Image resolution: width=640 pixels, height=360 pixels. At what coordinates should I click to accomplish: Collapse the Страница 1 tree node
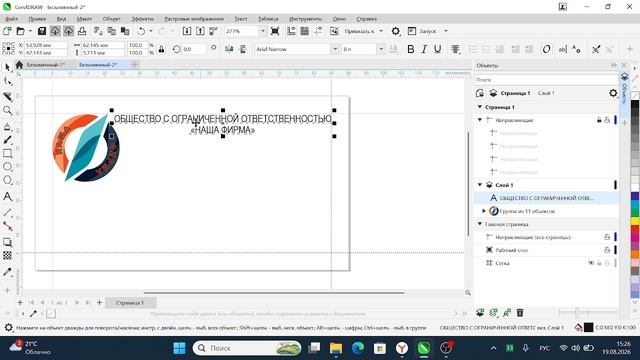click(480, 107)
